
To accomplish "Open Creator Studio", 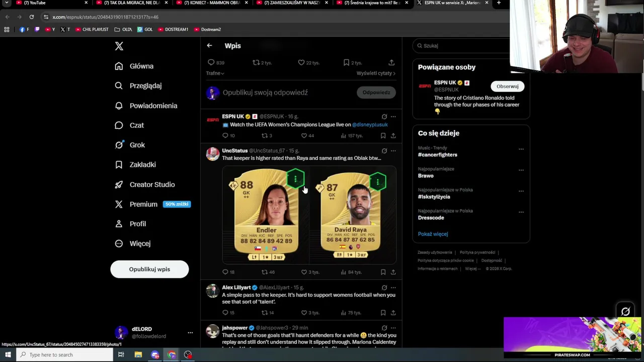I will pos(145,185).
